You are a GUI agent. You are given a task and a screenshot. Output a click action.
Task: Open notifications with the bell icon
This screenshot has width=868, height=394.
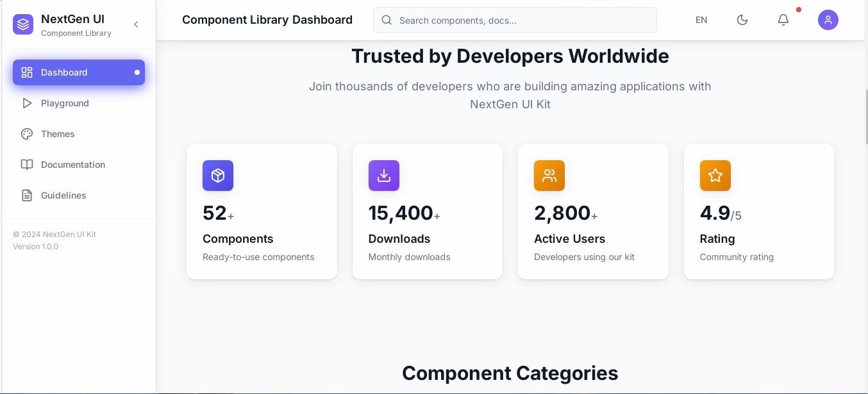click(783, 20)
